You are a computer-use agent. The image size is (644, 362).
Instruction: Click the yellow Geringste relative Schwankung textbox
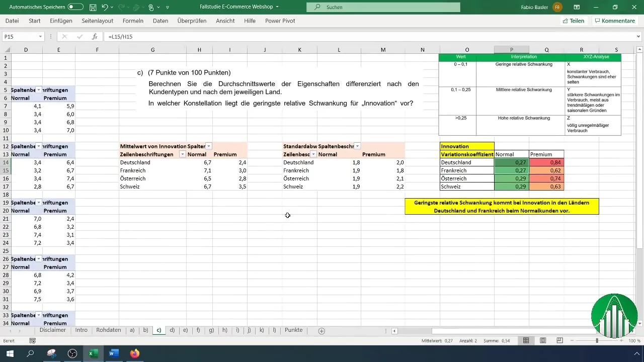coord(502,207)
